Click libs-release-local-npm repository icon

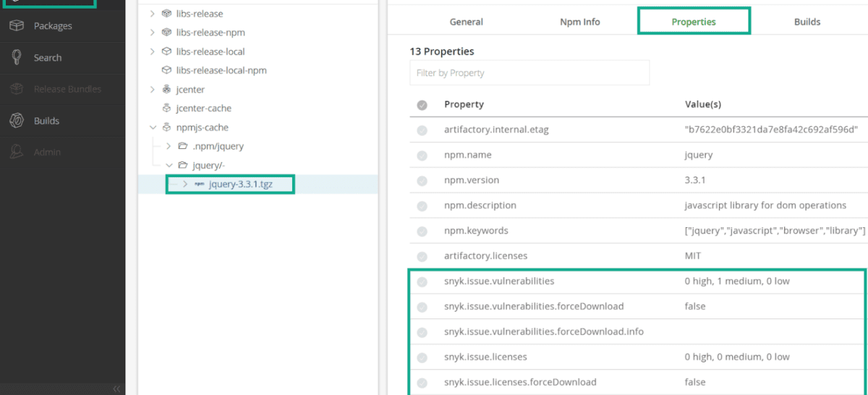(166, 70)
